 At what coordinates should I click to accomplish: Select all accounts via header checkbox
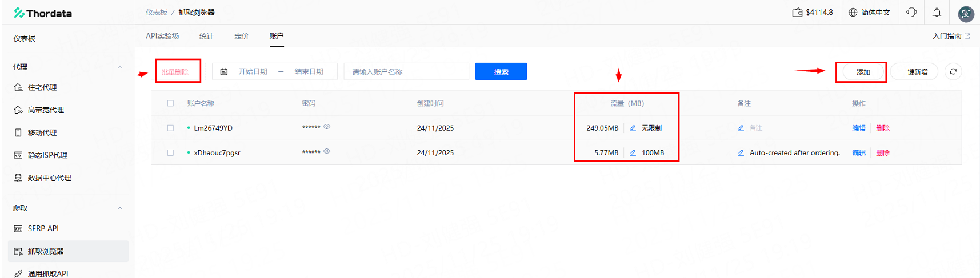point(170,103)
